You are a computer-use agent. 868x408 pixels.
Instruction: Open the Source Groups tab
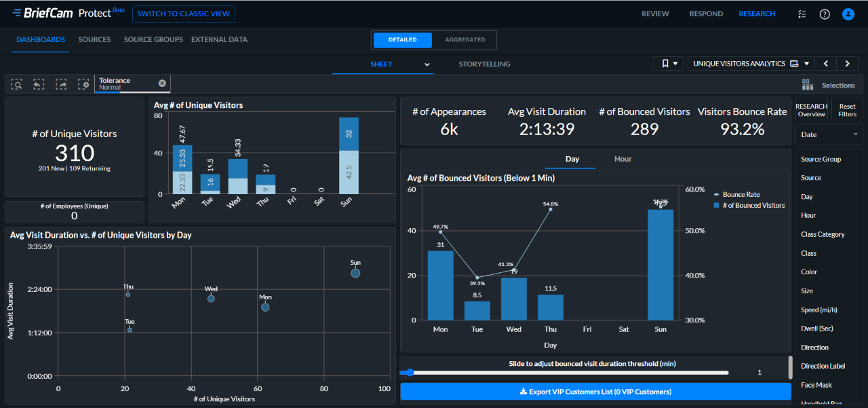[153, 39]
